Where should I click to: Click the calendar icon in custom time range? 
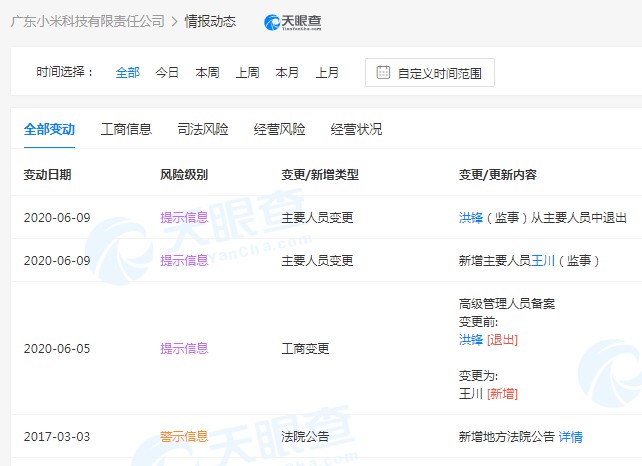[383, 72]
